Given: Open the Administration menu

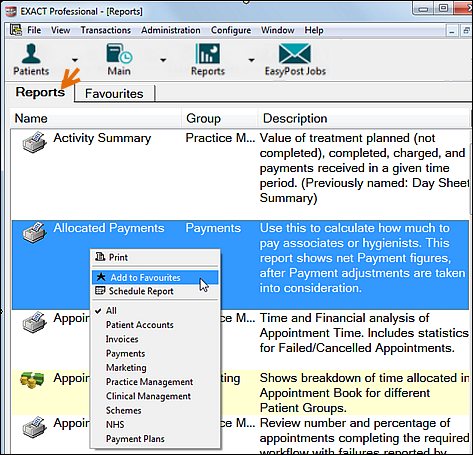Looking at the screenshot, I should 171,30.
